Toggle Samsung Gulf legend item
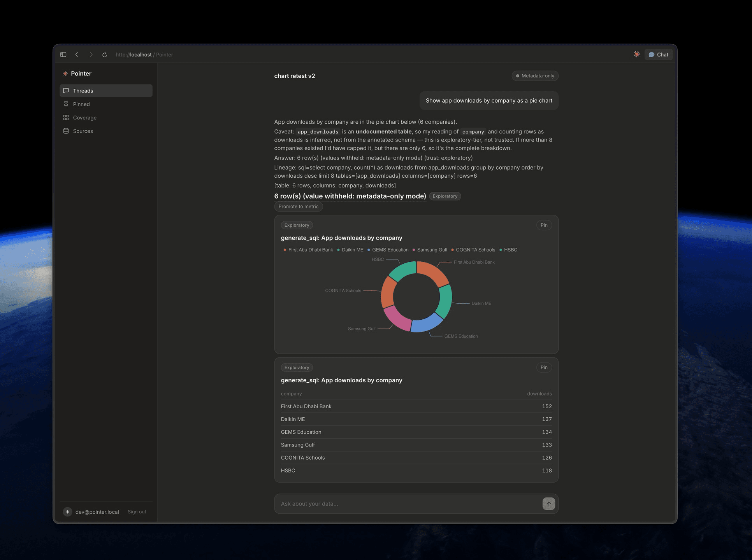 coord(430,250)
